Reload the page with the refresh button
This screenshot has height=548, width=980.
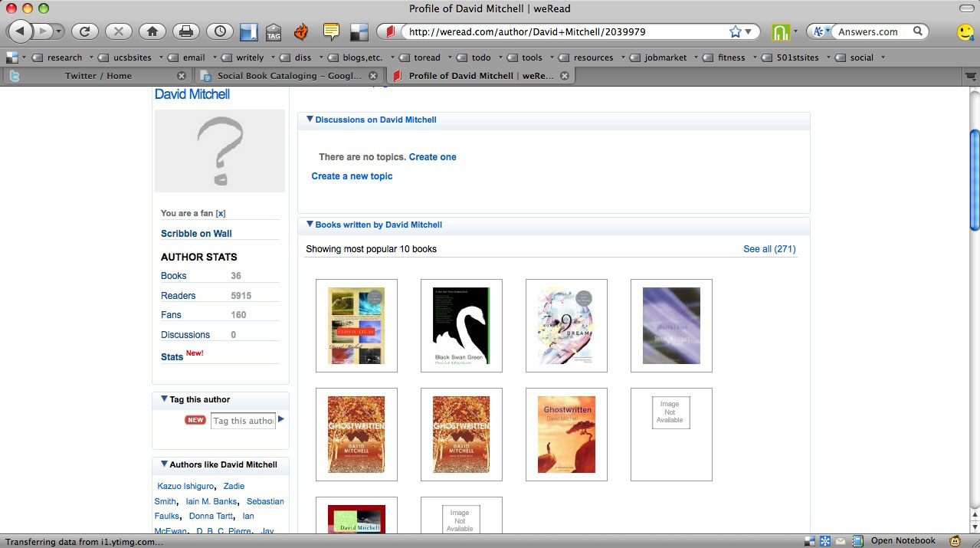[84, 31]
